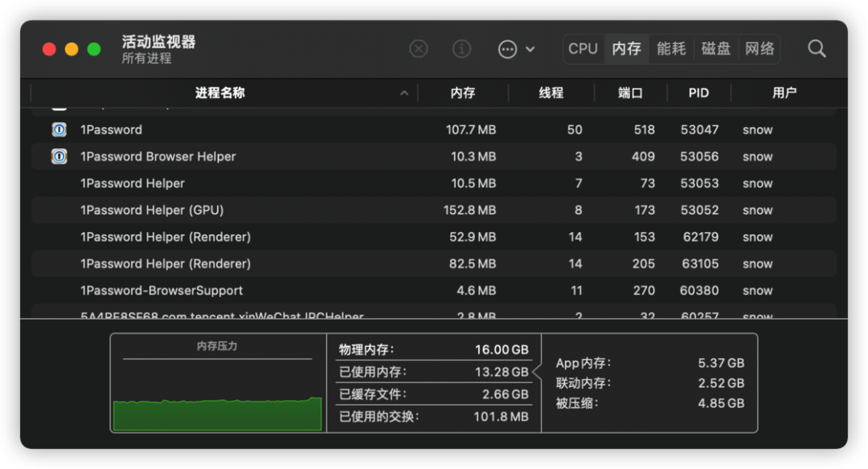Toggle the sort direction arrow in 进程名称 header
The height and width of the screenshot is (469, 868).
404,93
